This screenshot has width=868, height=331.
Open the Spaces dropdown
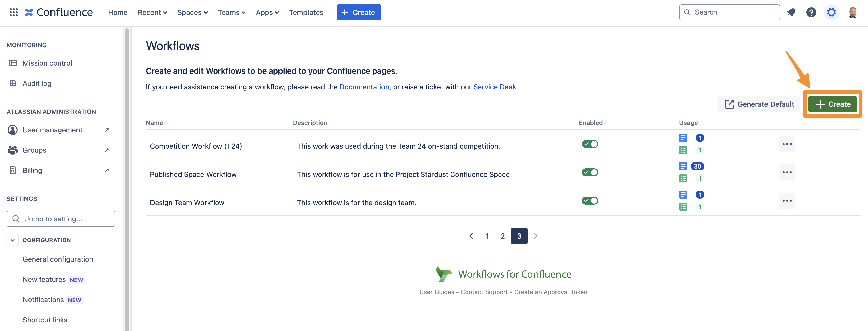[192, 12]
